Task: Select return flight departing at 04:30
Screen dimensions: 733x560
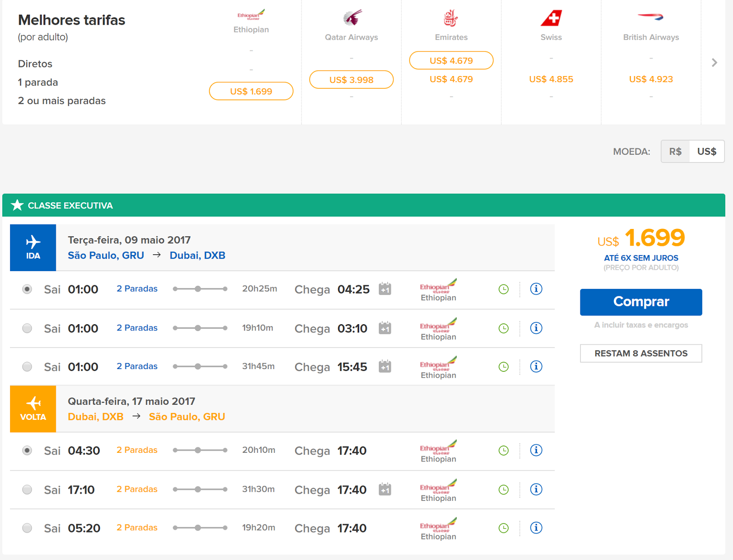Action: click(x=27, y=451)
